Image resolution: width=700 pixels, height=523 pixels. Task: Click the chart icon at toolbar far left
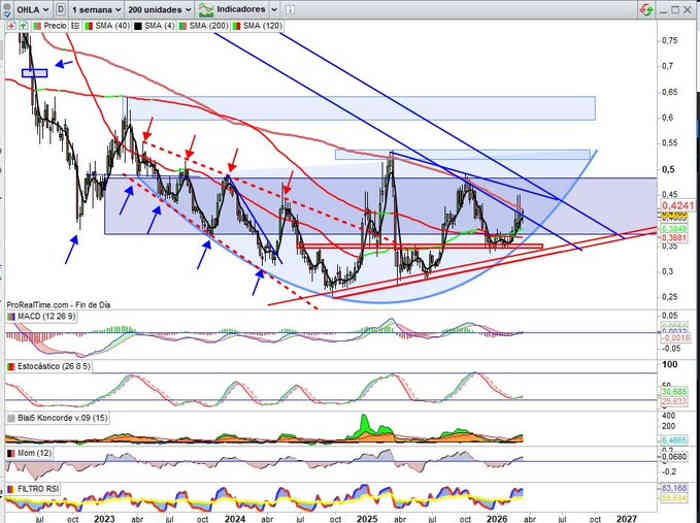(x=8, y=8)
